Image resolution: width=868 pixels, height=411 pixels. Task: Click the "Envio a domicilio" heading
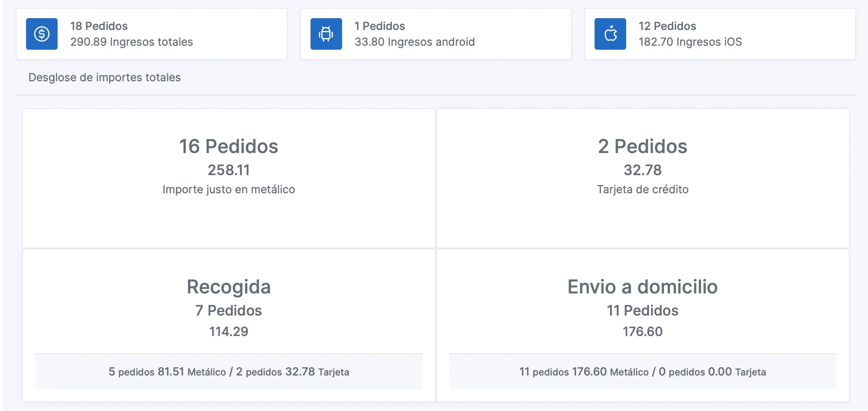(x=643, y=287)
